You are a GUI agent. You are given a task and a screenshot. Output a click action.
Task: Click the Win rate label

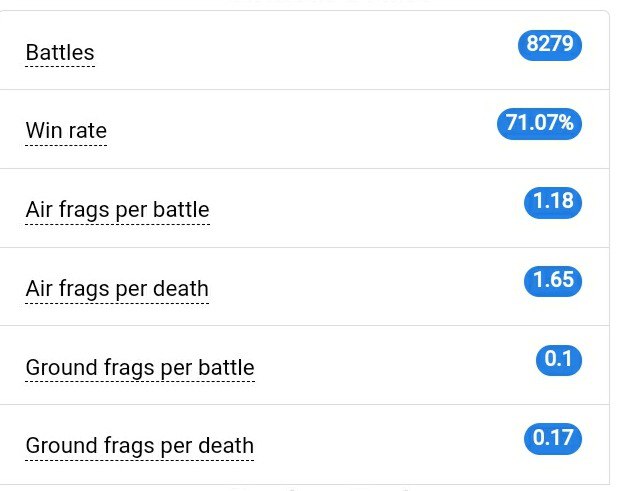coord(66,131)
